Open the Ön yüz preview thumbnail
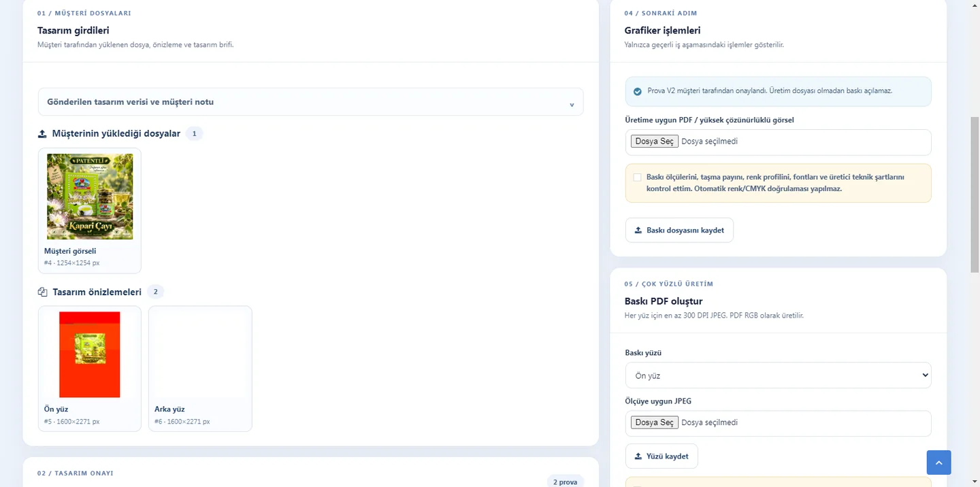980x487 pixels. tap(90, 354)
